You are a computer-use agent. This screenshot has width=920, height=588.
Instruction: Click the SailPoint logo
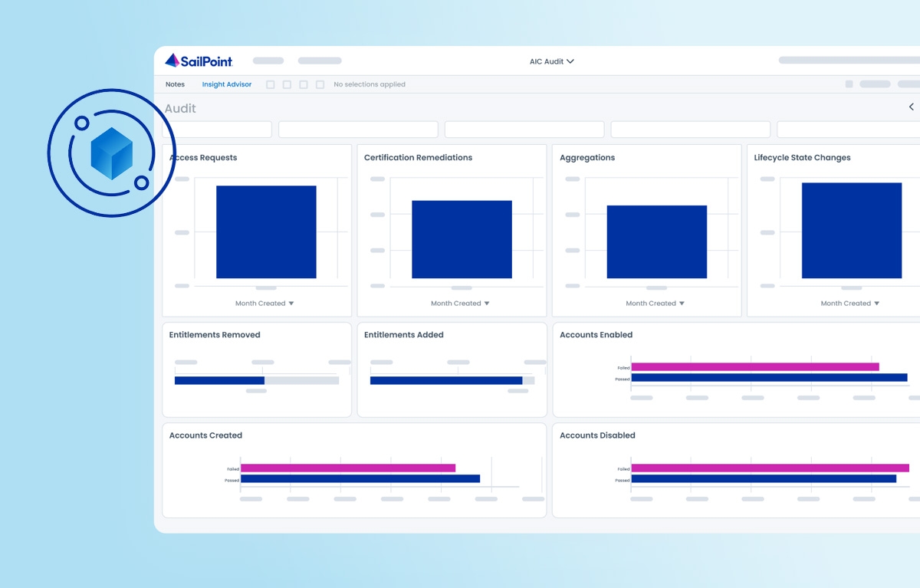(x=199, y=61)
